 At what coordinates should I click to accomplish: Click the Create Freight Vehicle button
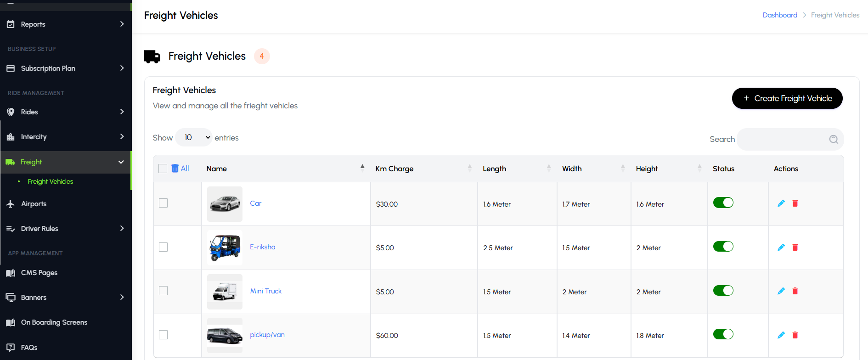tap(787, 98)
